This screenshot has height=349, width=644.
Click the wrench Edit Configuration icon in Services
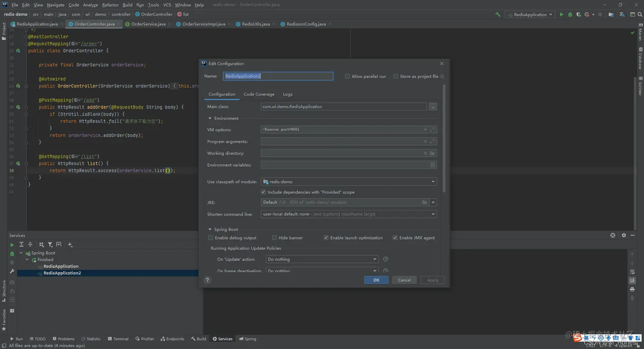(x=12, y=271)
